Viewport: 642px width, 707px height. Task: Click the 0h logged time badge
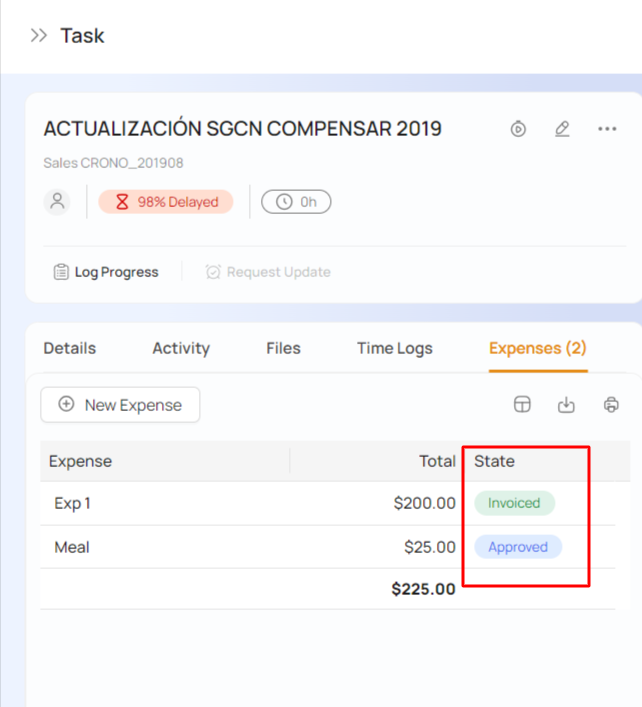point(296,202)
